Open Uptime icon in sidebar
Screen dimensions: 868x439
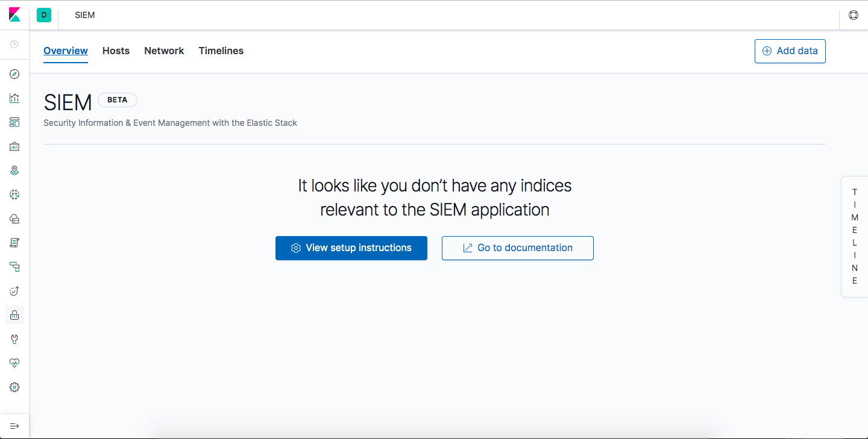(14, 291)
